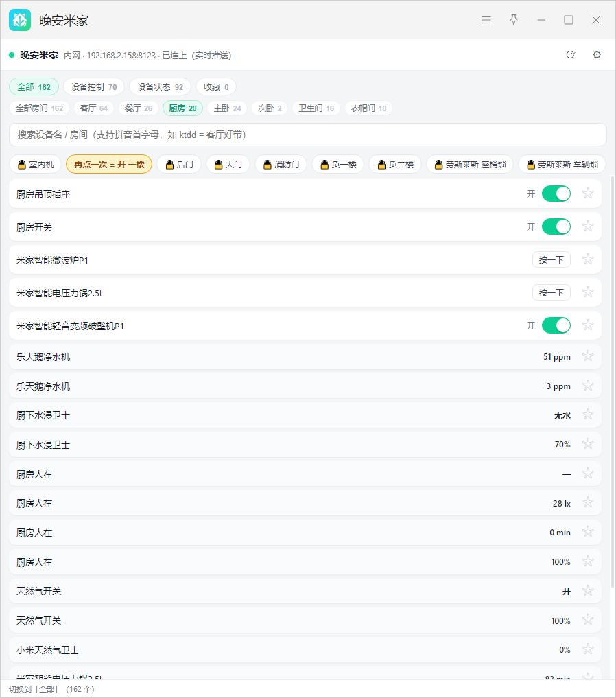This screenshot has height=698, width=616.
Task: Turn off the 厨房吊顶插座 switch
Action: [556, 194]
